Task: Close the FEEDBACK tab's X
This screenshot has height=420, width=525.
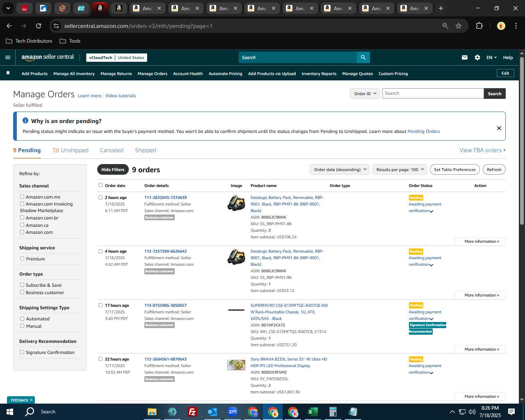Action: (x=31, y=400)
